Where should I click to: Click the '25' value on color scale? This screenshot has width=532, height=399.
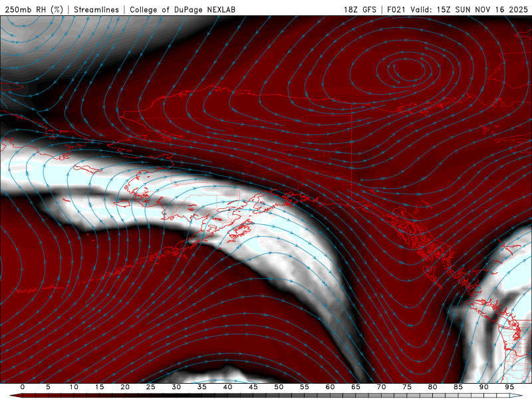151,387
